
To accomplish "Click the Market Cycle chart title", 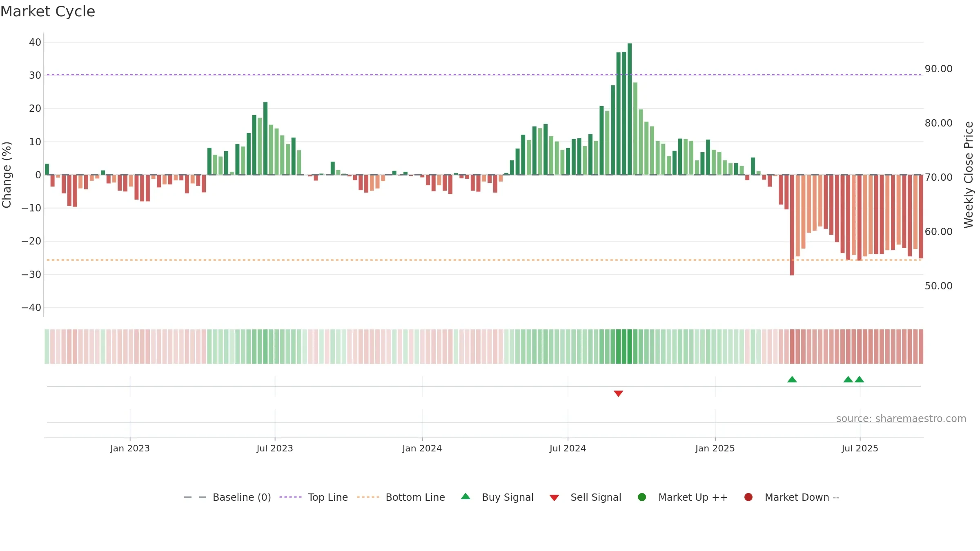I will click(x=48, y=11).
